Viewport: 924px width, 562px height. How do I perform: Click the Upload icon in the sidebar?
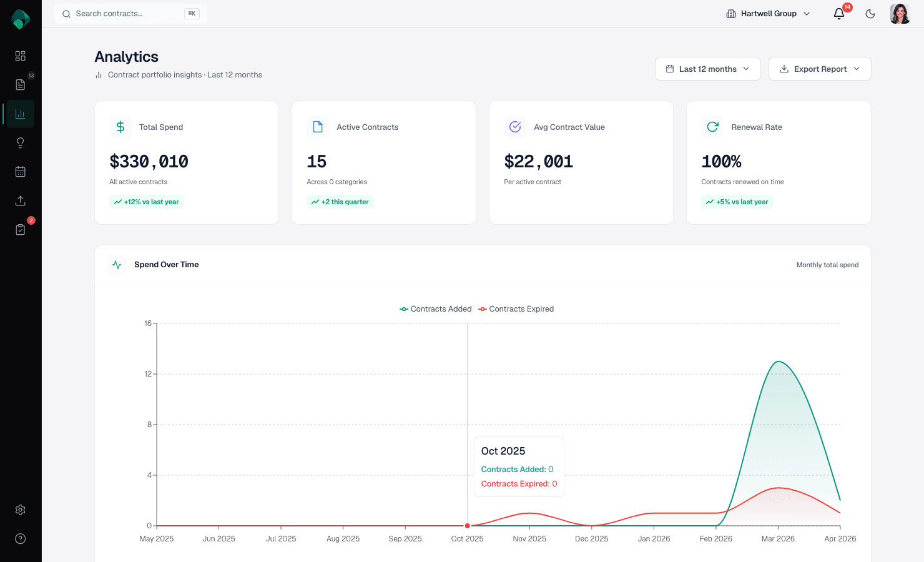point(20,200)
